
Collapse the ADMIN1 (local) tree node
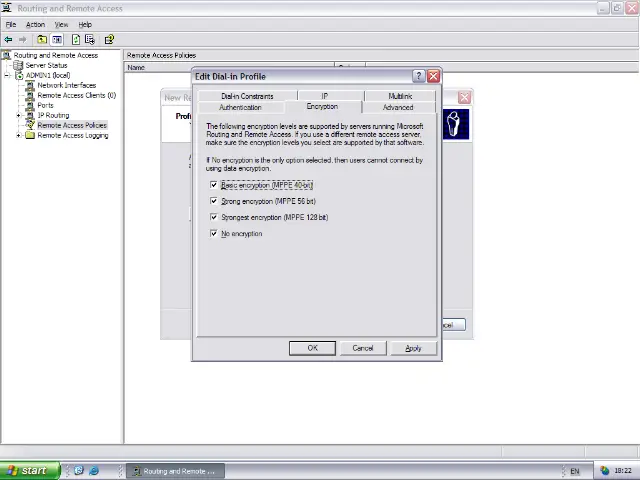[x=7, y=76]
